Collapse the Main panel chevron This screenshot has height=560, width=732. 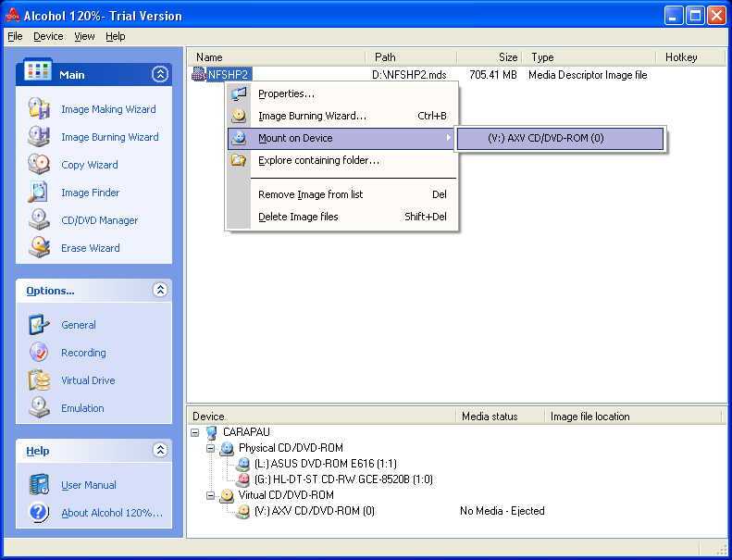[x=160, y=74]
